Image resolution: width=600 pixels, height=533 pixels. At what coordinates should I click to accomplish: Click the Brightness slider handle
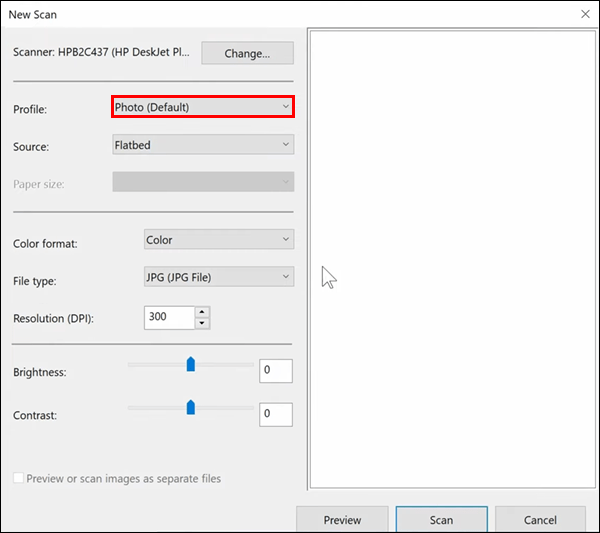[x=191, y=364]
